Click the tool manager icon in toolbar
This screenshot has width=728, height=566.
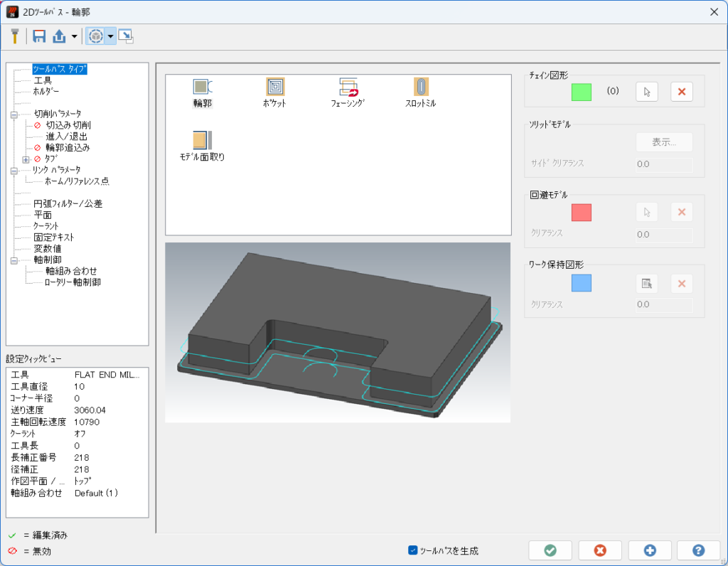[x=15, y=36]
